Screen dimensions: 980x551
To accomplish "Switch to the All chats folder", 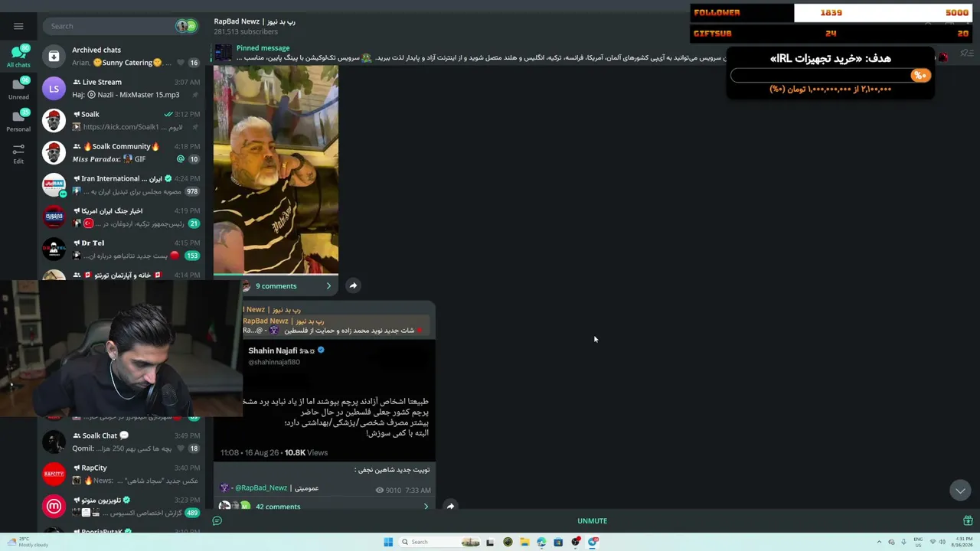I will click(18, 56).
